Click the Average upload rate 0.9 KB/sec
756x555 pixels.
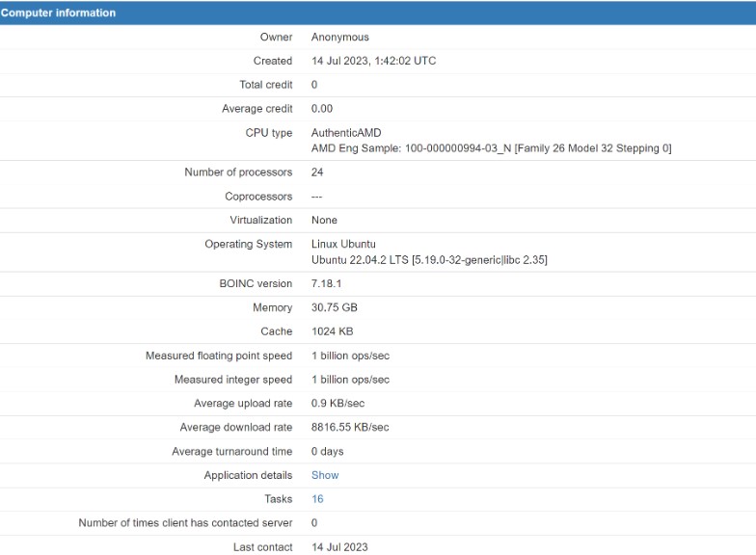coord(337,404)
